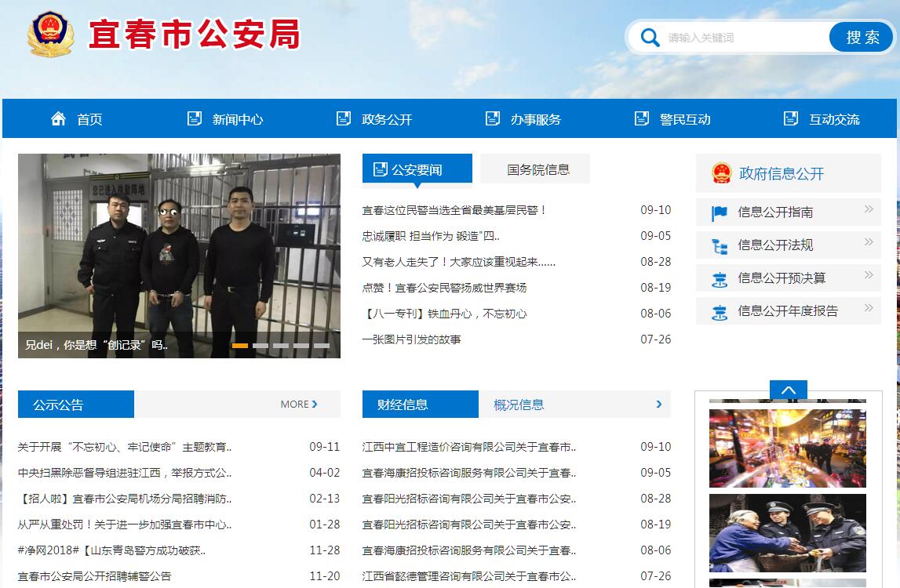Click the national emblem beside 政府信息公开

[x=720, y=173]
